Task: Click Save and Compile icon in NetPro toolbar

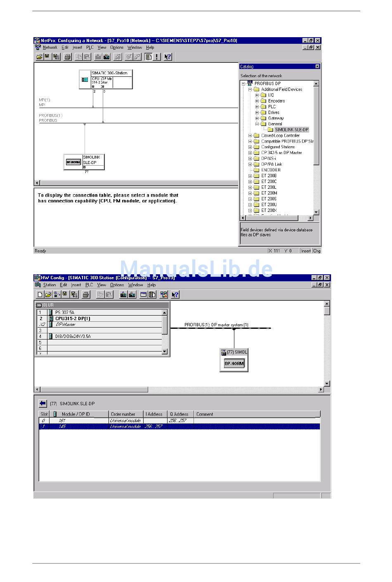Action: point(56,57)
